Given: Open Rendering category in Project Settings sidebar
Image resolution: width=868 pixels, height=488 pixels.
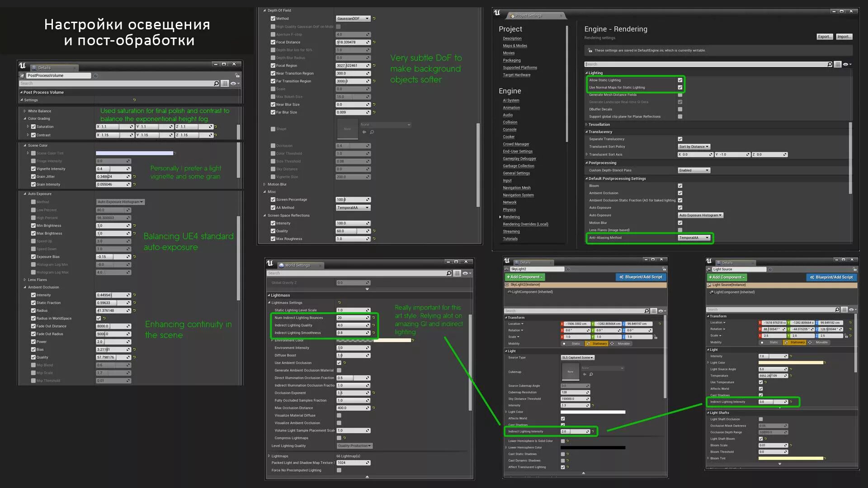Looking at the screenshot, I should (511, 217).
